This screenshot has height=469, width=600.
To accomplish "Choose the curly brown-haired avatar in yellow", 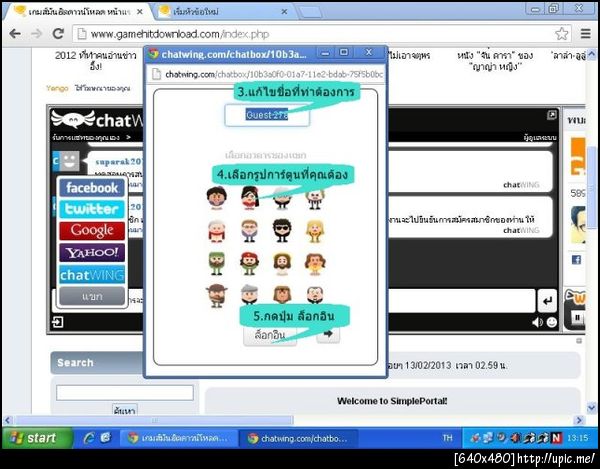I will 315,264.
